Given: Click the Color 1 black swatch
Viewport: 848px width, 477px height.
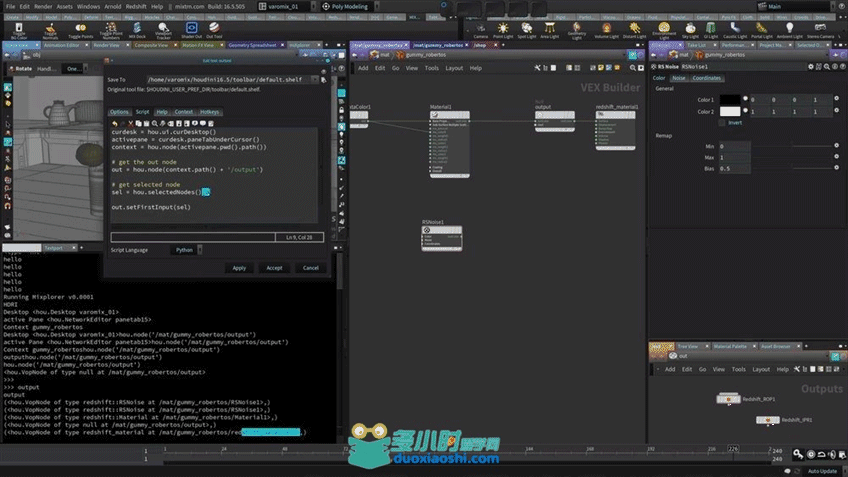Looking at the screenshot, I should coord(730,100).
